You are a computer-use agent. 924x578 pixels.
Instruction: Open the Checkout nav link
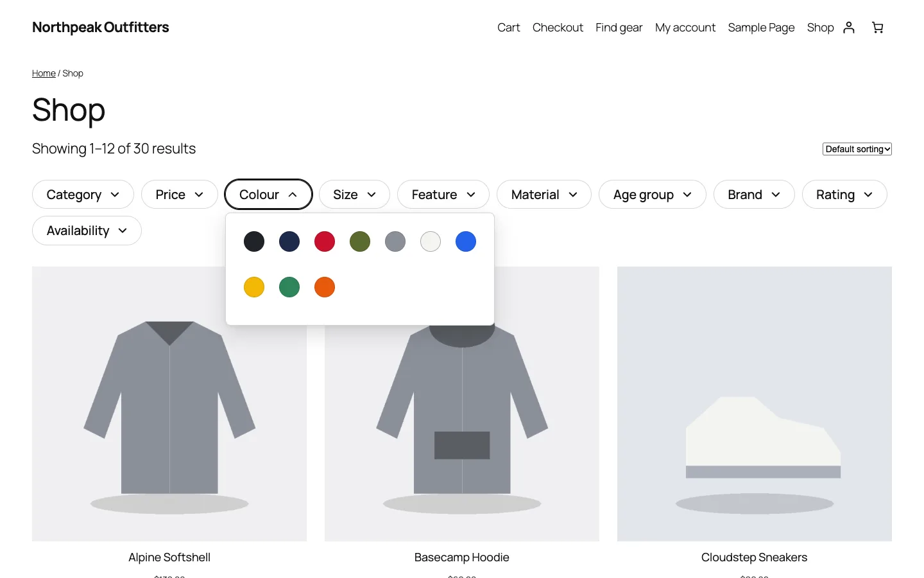pos(558,28)
